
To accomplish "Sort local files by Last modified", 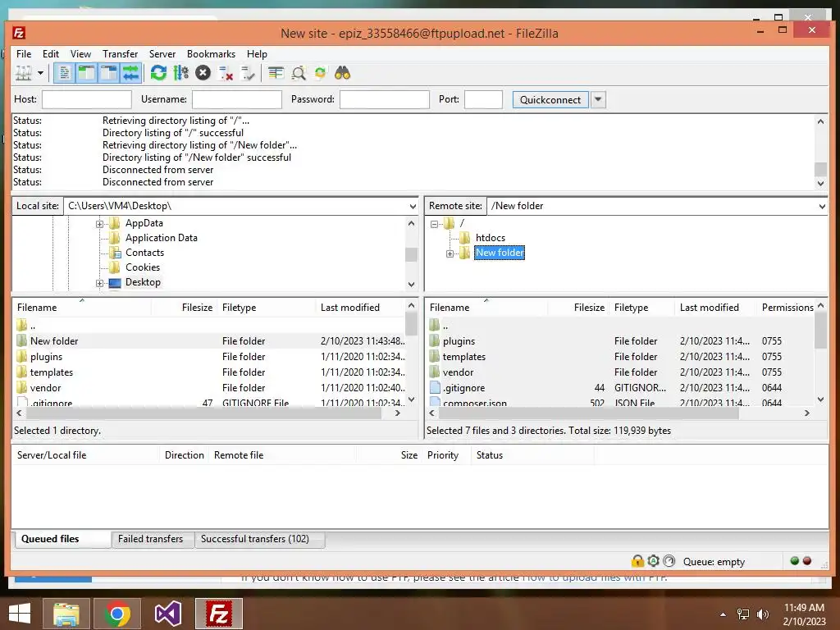I will pos(360,308).
